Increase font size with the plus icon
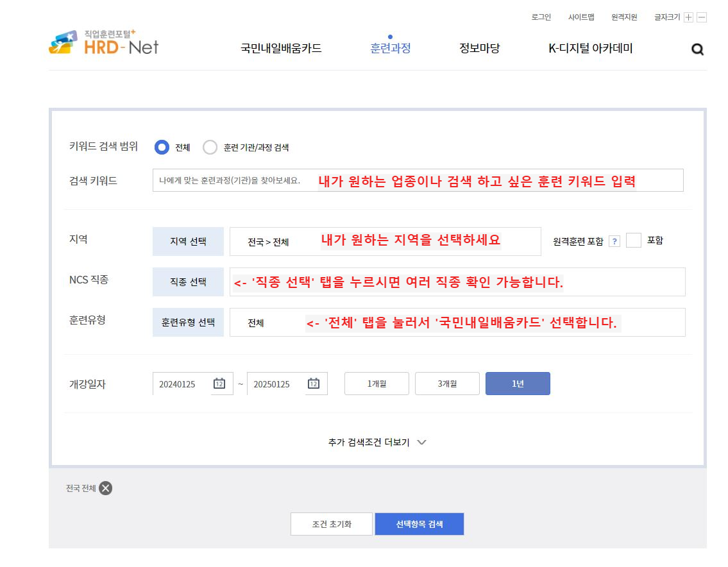728x567 pixels. coord(690,17)
